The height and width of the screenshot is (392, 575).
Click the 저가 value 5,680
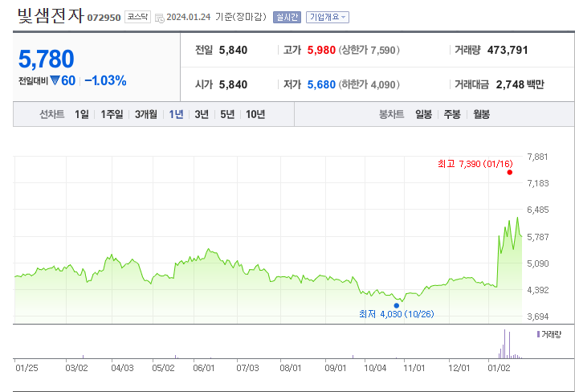[321, 84]
